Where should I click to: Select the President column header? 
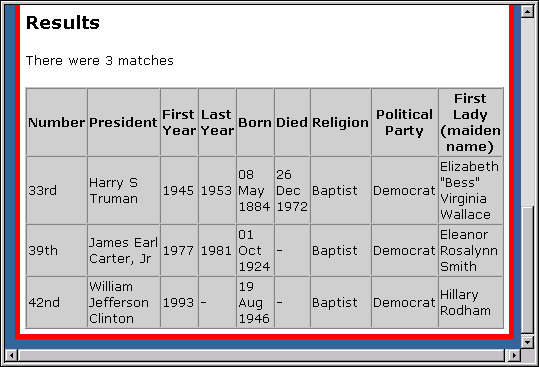pos(123,122)
